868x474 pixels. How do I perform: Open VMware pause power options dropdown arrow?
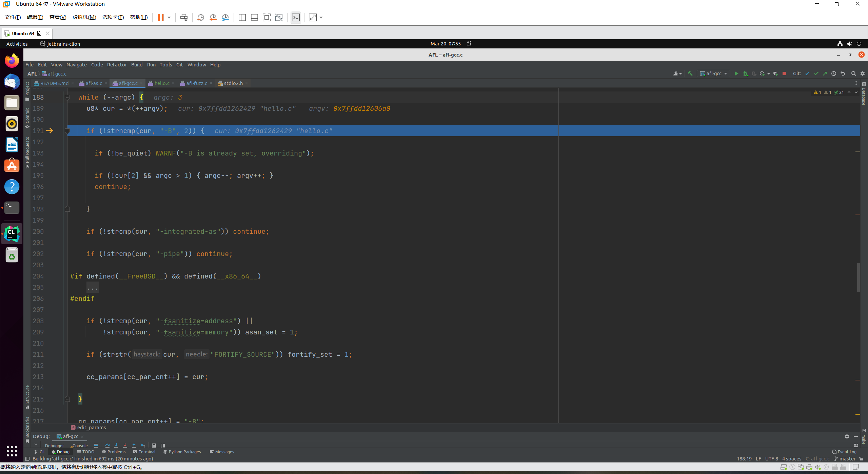tap(169, 17)
